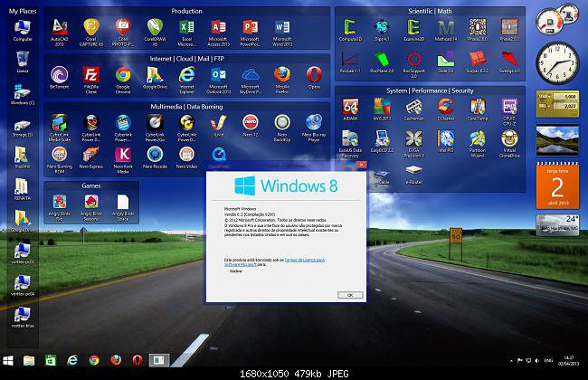Launch Virtual CloneDrive icon
This screenshot has width=588, height=380.
pyautogui.click(x=509, y=143)
